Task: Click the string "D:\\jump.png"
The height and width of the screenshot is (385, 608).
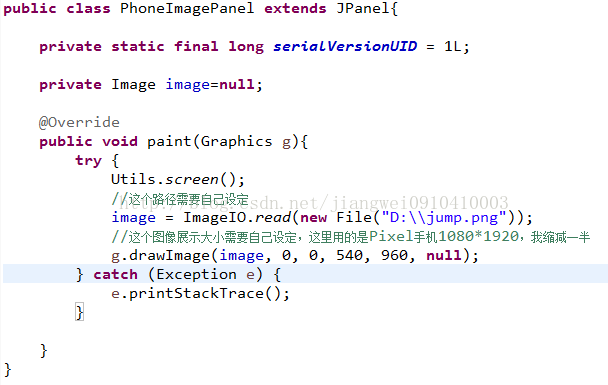Action: 444,218
